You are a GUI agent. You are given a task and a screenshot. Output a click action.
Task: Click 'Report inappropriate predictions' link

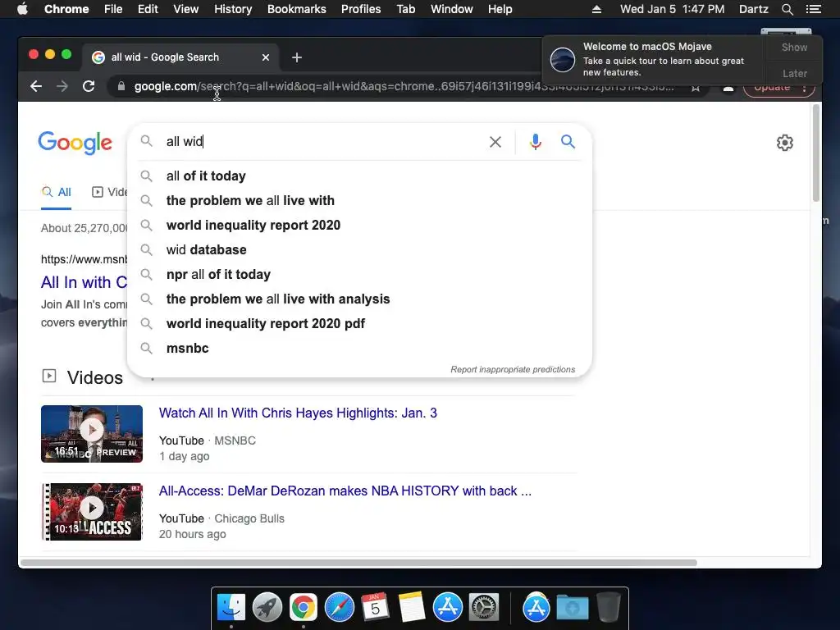click(x=513, y=370)
